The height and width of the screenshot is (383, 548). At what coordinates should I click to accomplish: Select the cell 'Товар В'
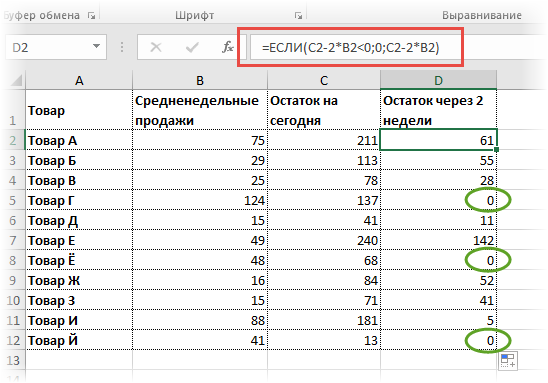click(79, 180)
